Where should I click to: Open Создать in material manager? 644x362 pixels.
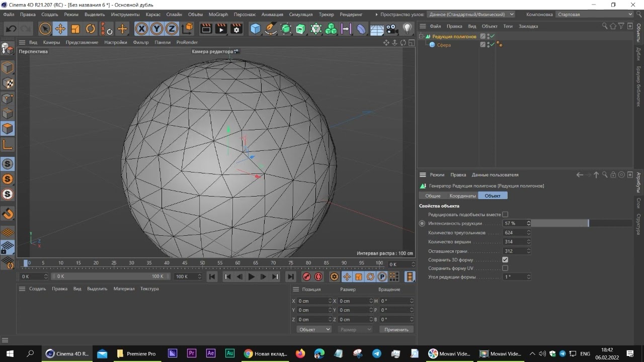tap(38, 289)
